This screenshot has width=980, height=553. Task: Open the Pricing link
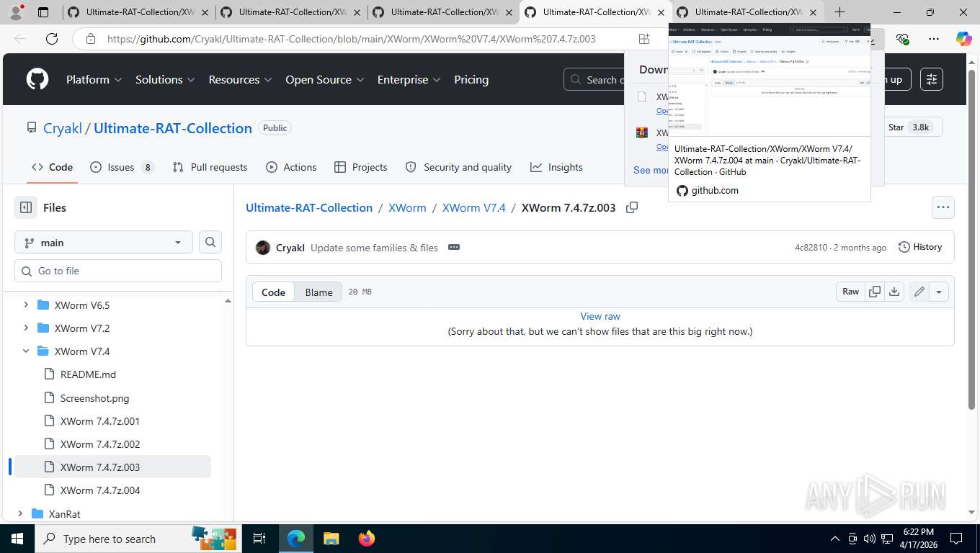coord(471,79)
